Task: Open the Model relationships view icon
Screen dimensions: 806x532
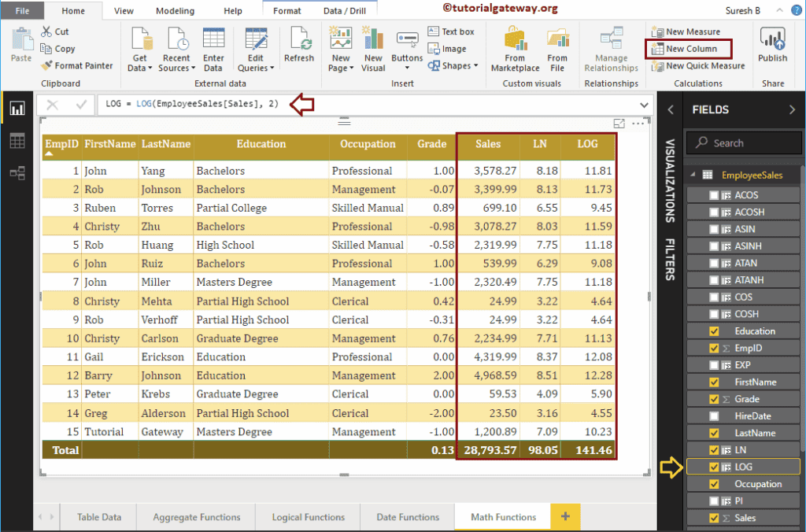Action: 17,172
